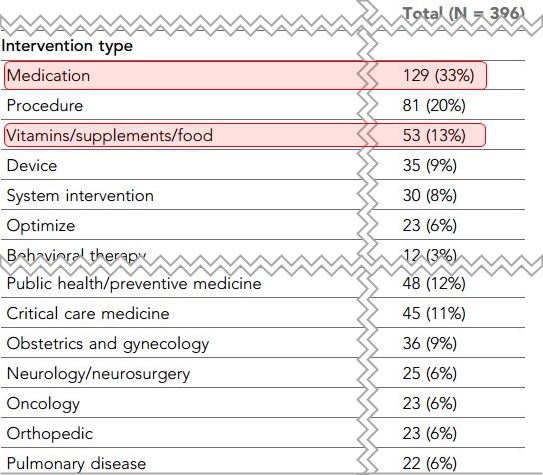Select the Optimize row label
The width and height of the screenshot is (543, 475).
click(41, 226)
